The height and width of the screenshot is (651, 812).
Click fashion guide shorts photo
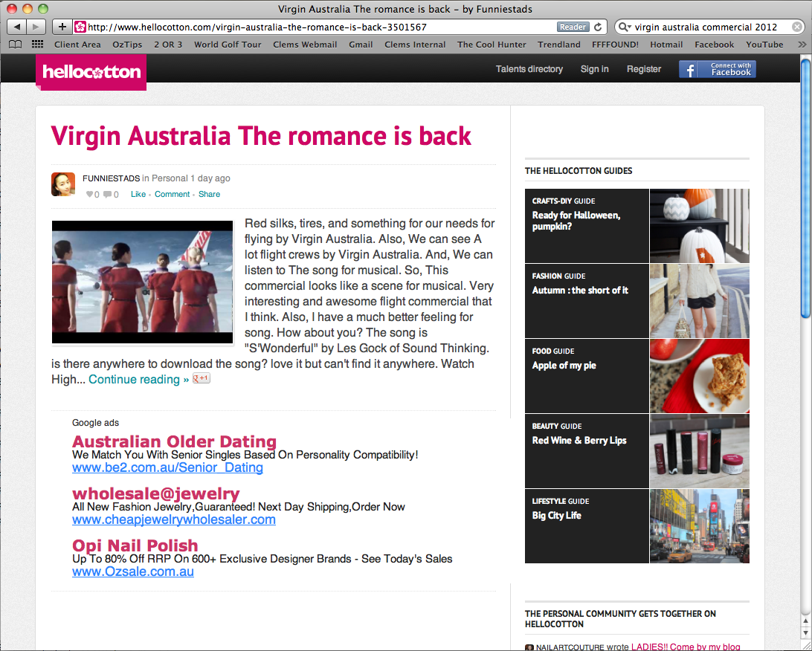pyautogui.click(x=700, y=301)
